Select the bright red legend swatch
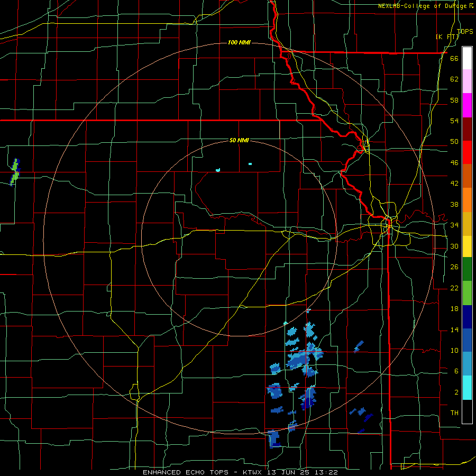The image size is (476, 476). [x=467, y=152]
